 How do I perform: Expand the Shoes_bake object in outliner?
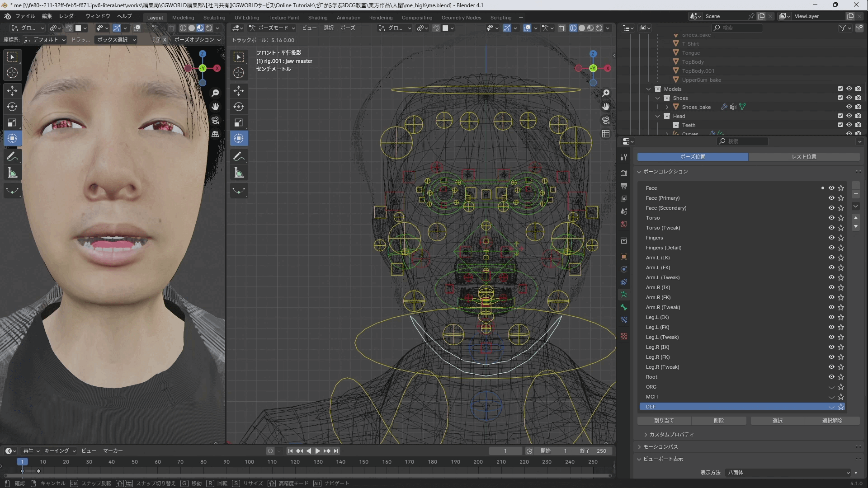[x=667, y=107]
